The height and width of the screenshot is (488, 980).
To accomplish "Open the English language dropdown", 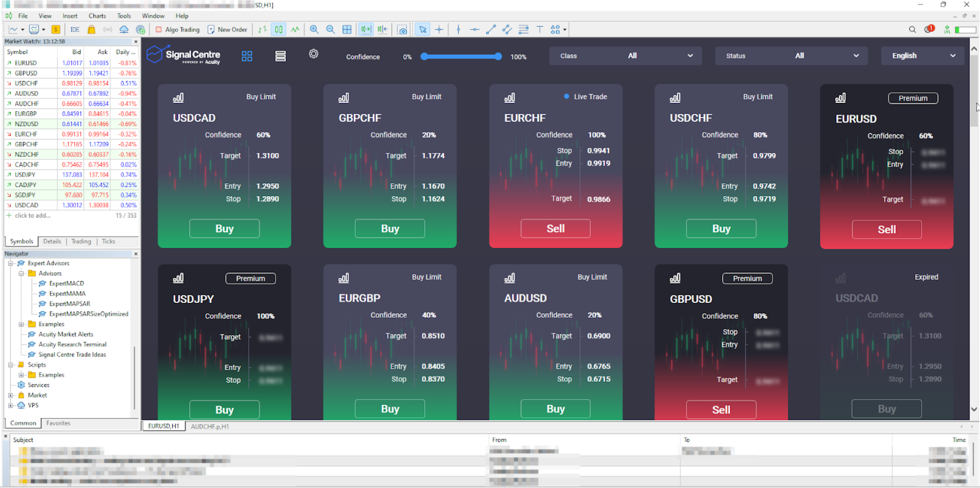I will click(x=923, y=55).
